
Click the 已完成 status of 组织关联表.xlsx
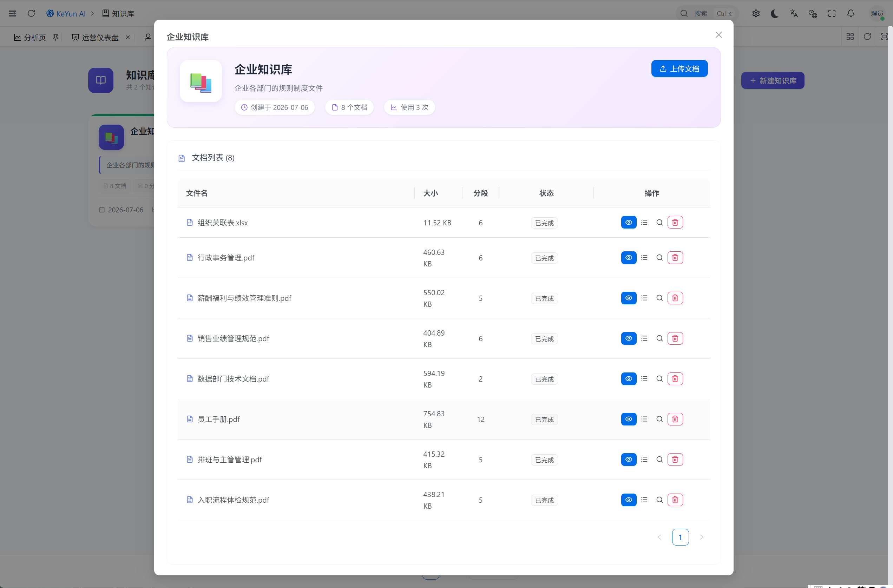coord(544,223)
